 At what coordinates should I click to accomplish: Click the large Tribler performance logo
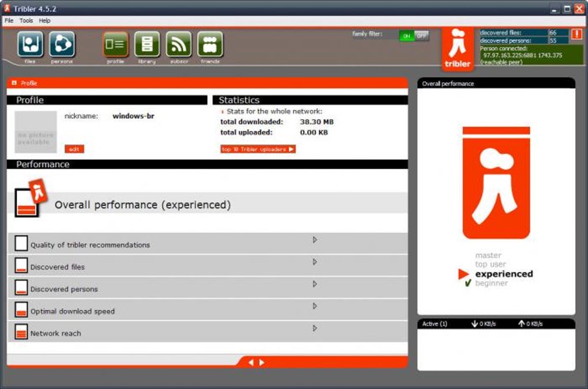[496, 183]
